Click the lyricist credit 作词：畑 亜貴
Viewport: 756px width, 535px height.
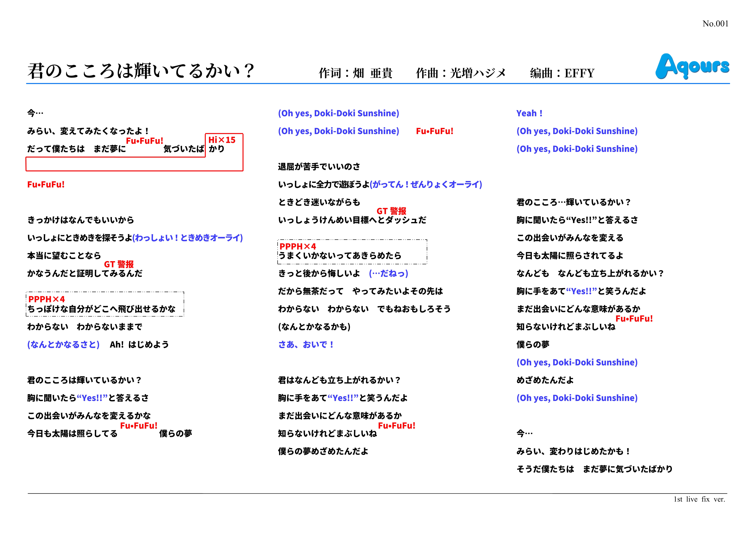pyautogui.click(x=356, y=73)
